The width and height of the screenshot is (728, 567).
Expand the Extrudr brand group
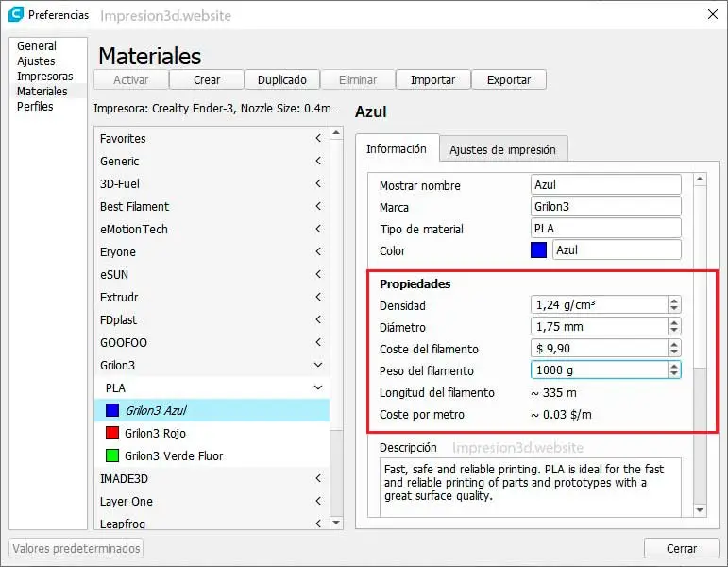(x=318, y=297)
